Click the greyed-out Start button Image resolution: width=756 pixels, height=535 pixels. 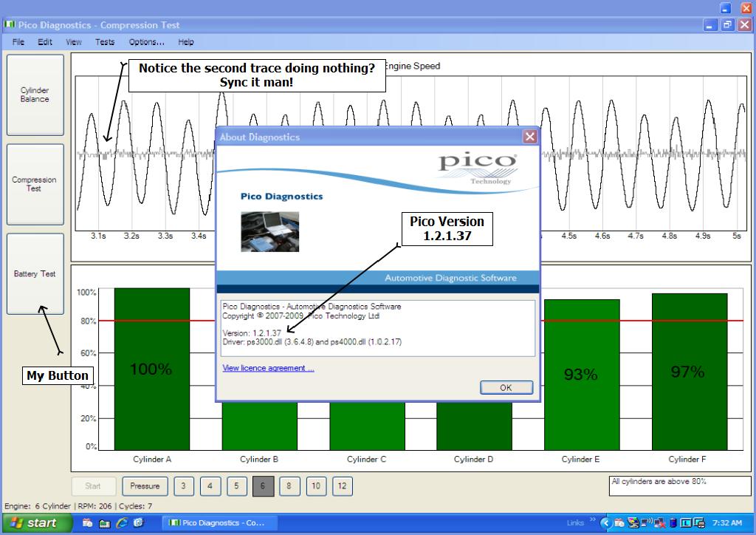pyautogui.click(x=94, y=485)
